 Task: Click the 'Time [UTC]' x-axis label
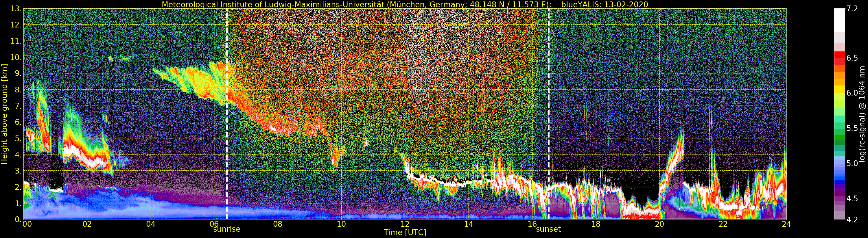point(405,233)
